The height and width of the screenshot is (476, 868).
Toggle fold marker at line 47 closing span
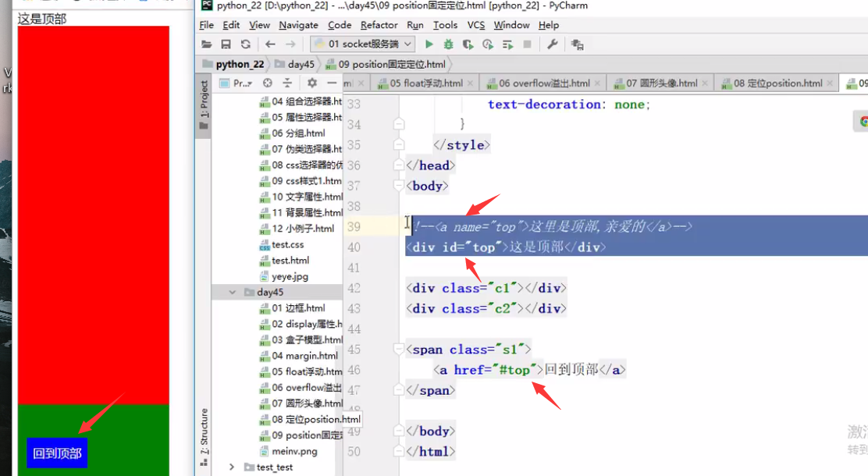(x=399, y=390)
